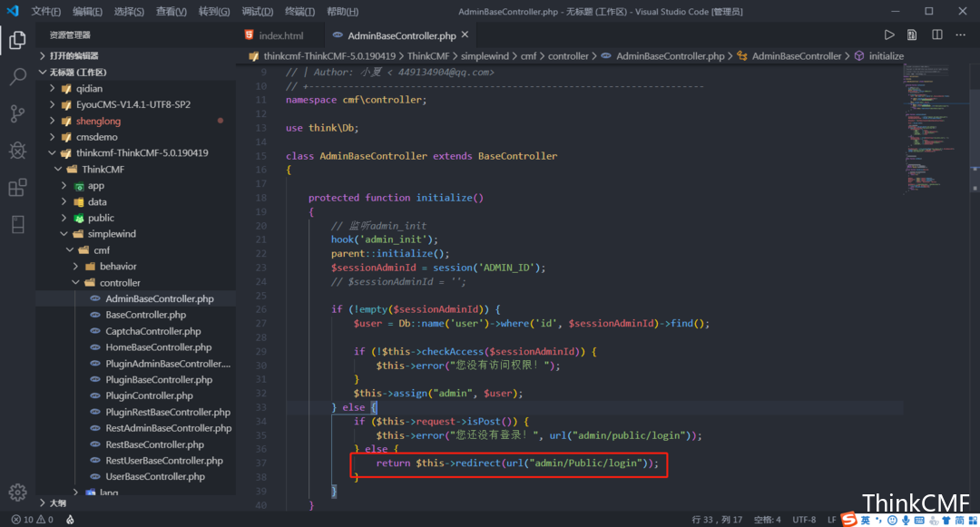The height and width of the screenshot is (527, 980).
Task: Expand the shenglong folder
Action: [x=136, y=121]
